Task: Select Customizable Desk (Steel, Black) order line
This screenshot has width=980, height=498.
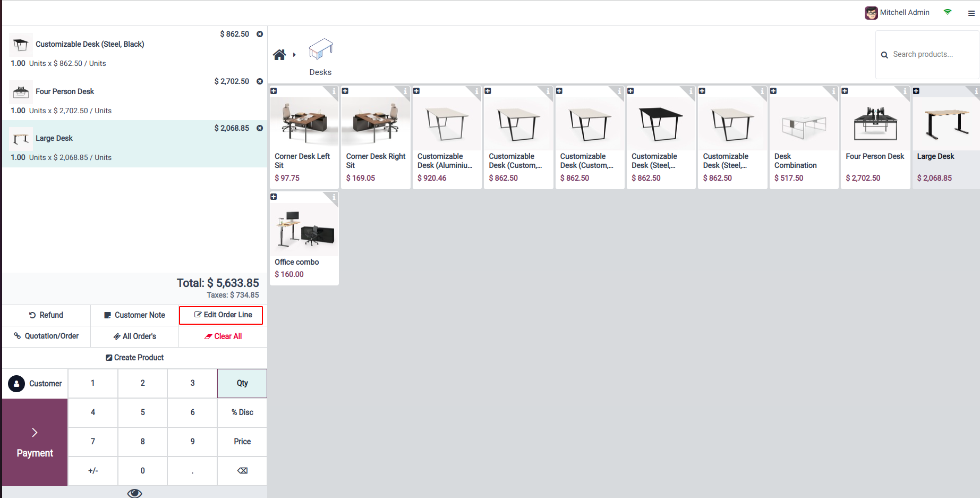Action: pyautogui.click(x=135, y=49)
